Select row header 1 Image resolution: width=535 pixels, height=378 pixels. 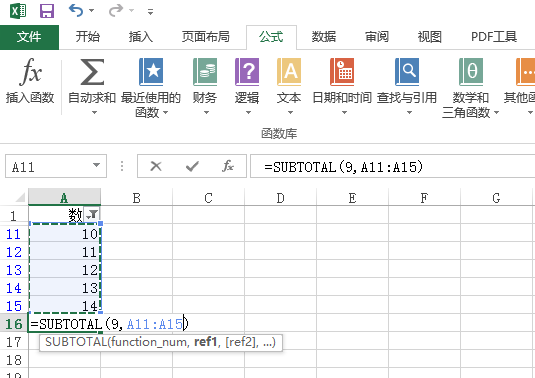14,216
